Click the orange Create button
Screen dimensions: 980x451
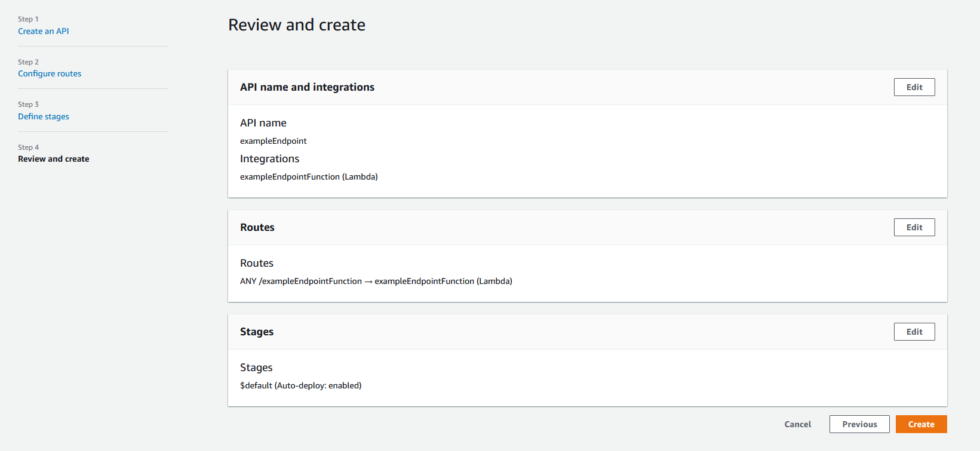[x=921, y=424]
